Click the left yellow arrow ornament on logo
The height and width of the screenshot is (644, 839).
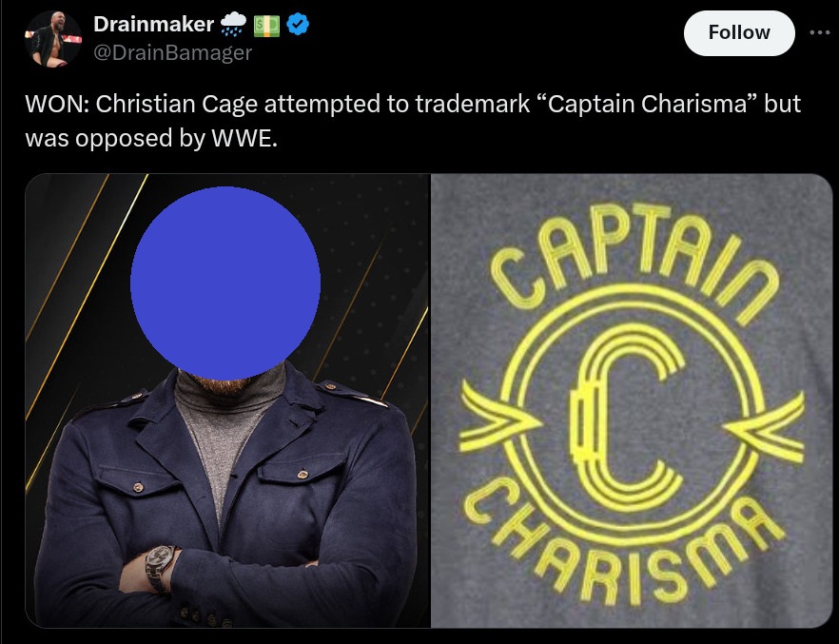[x=500, y=418]
